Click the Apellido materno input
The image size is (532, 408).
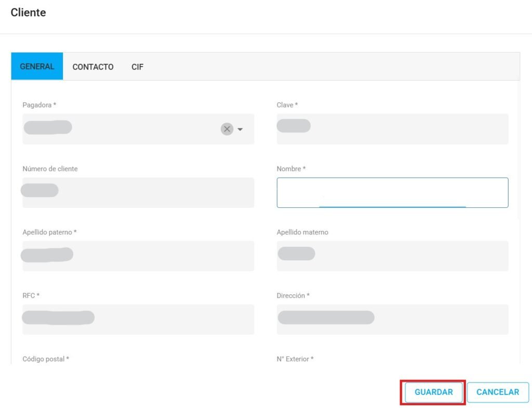coord(392,256)
